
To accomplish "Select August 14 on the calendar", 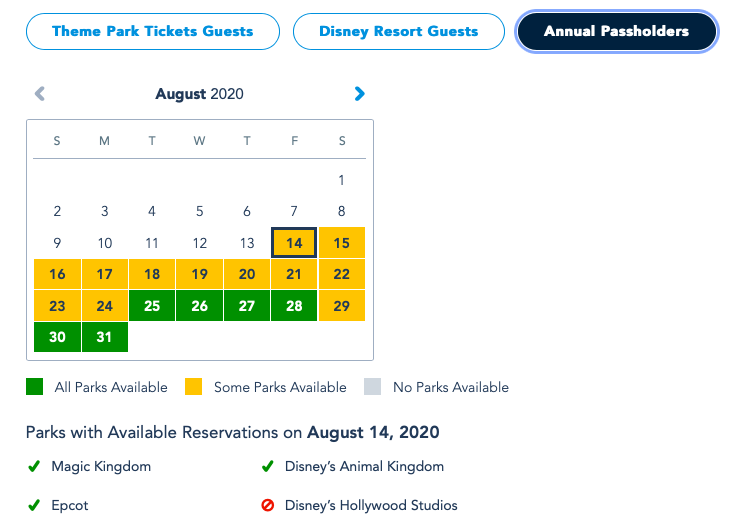I will 294,243.
